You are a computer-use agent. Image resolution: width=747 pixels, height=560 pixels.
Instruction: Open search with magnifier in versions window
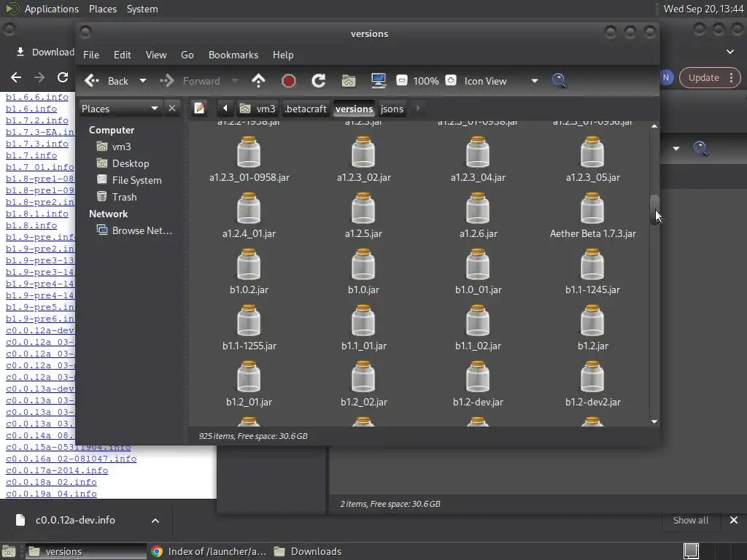[559, 80]
